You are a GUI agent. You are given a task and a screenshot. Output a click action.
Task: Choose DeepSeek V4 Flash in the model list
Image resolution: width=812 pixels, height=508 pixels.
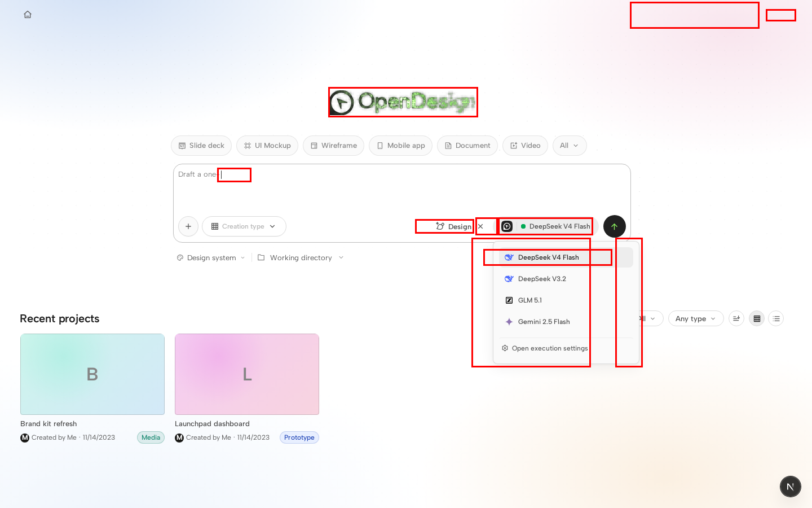point(566,257)
